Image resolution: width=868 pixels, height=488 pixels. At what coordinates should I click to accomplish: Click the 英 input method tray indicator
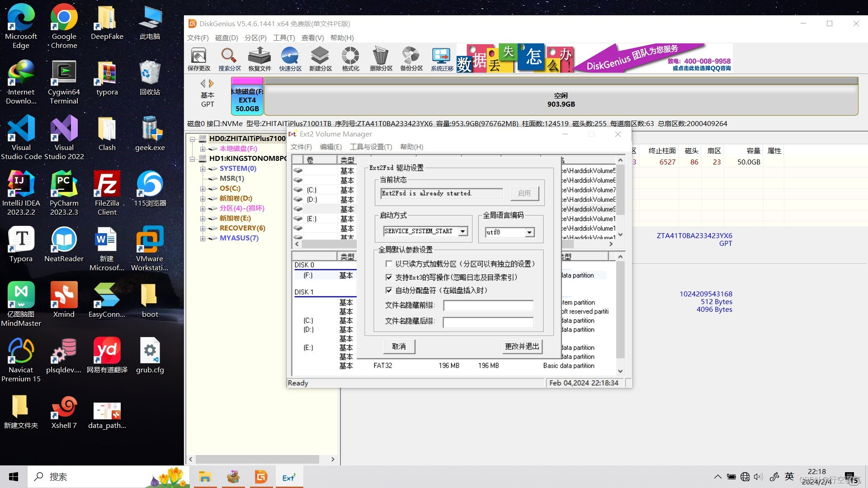(x=789, y=476)
